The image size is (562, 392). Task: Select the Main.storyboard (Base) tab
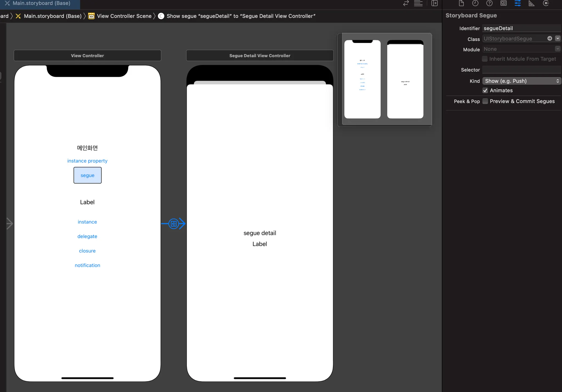tap(41, 3)
